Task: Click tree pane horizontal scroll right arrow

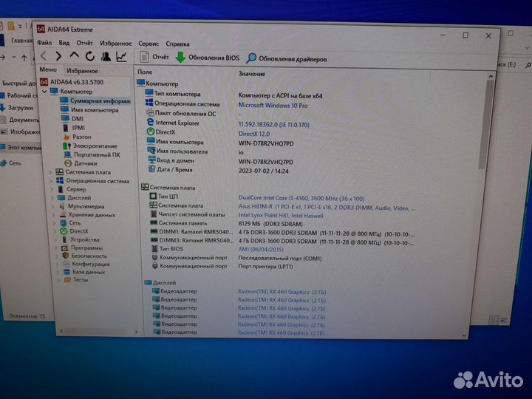Action: (x=137, y=332)
